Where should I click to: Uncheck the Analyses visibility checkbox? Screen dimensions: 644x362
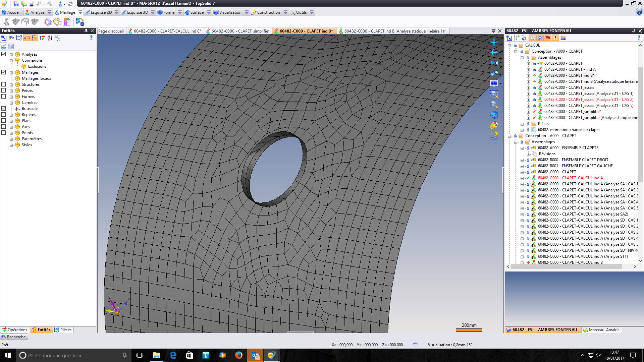[4, 54]
